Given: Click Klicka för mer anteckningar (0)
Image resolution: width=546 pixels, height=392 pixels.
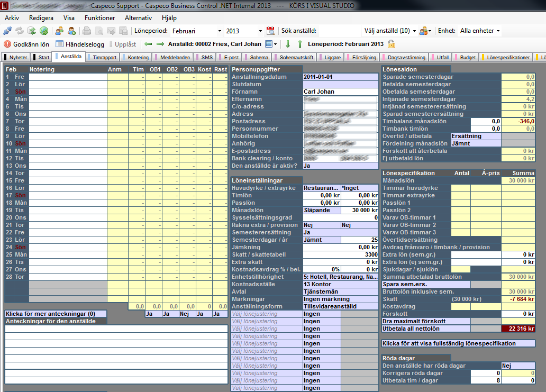Looking at the screenshot, I should (x=56, y=314).
